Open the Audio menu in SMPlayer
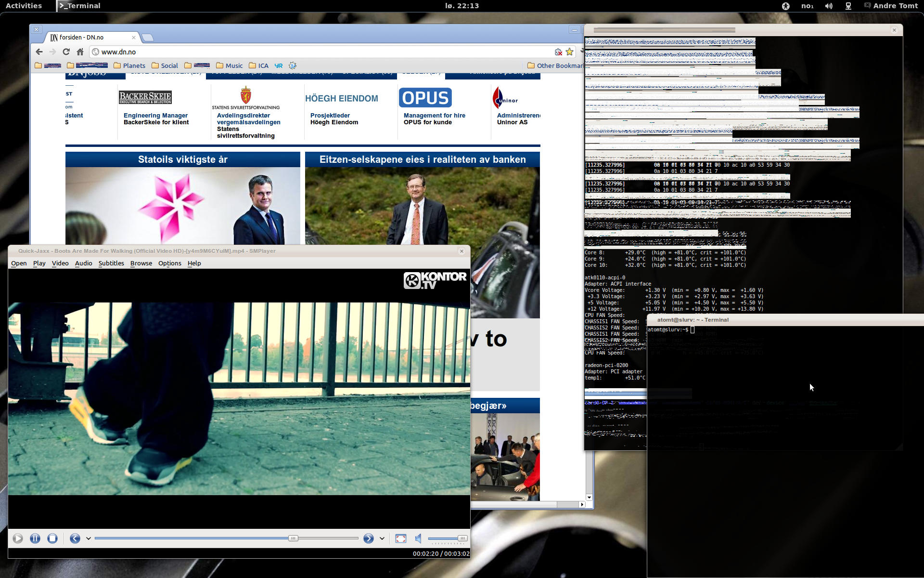The width and height of the screenshot is (924, 578). point(83,263)
